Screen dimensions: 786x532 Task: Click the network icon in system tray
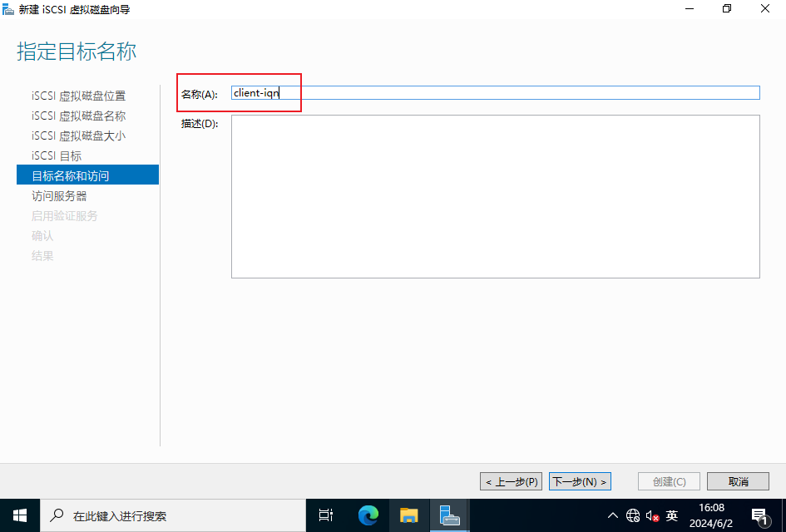[x=633, y=515]
